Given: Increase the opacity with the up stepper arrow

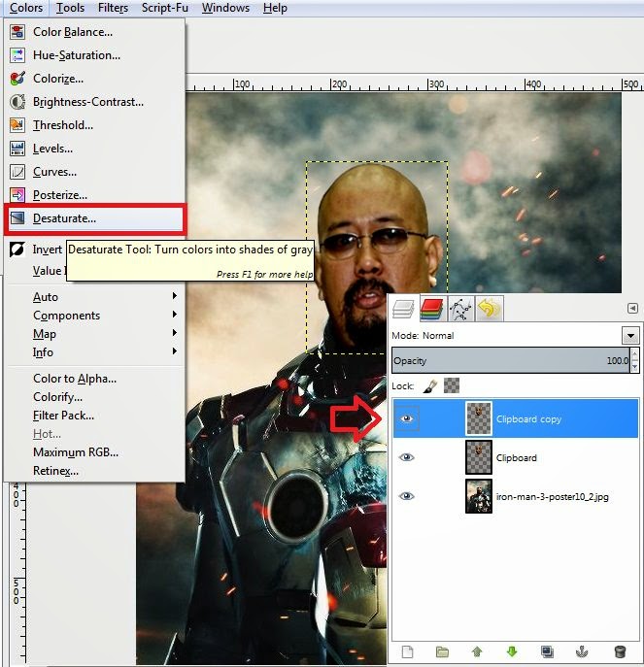Looking at the screenshot, I should coord(635,354).
